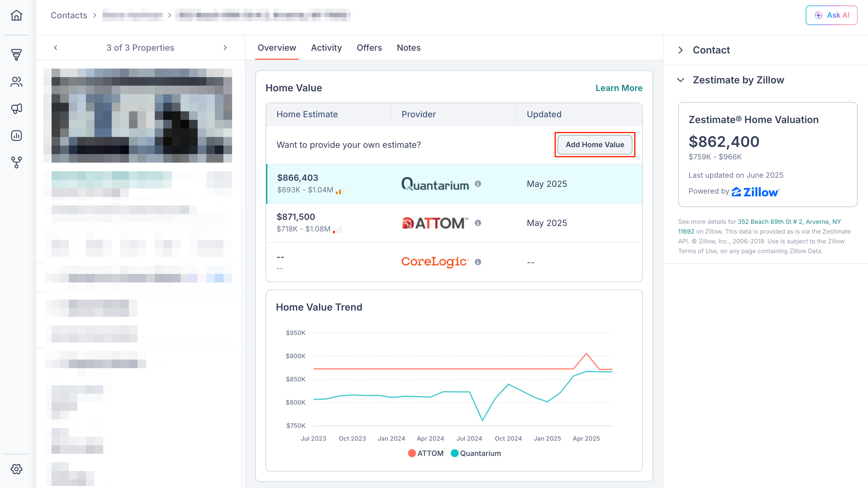Toggle Quantarium series in chart legend
This screenshot has width=868, height=488.
(476, 453)
